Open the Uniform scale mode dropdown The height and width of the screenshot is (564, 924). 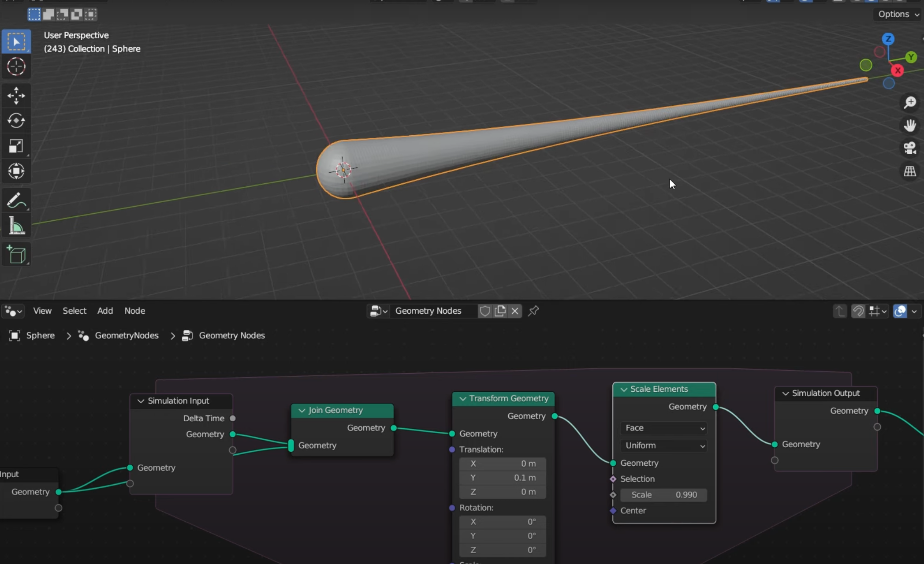pyautogui.click(x=664, y=445)
